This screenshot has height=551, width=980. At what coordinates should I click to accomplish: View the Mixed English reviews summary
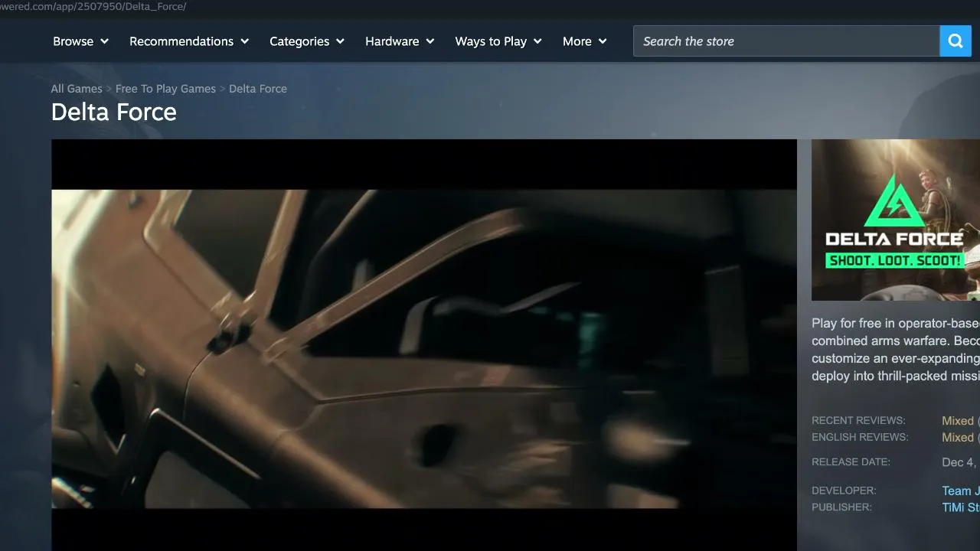pos(958,438)
